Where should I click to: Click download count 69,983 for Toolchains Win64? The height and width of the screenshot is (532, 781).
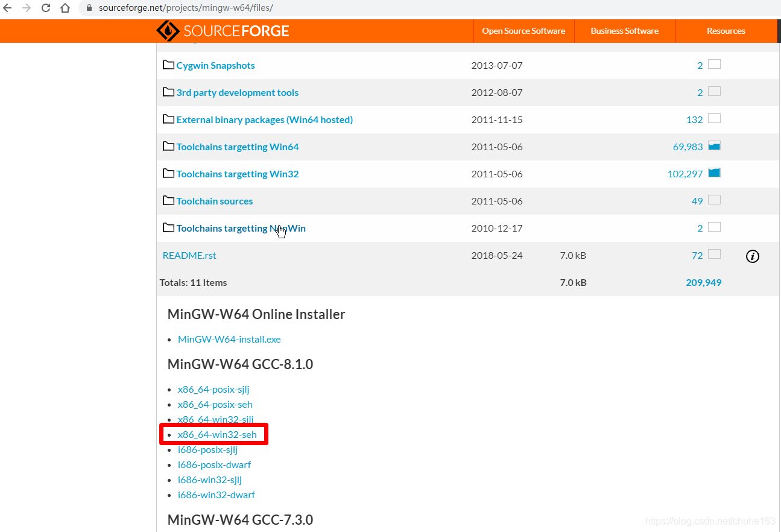tap(688, 147)
